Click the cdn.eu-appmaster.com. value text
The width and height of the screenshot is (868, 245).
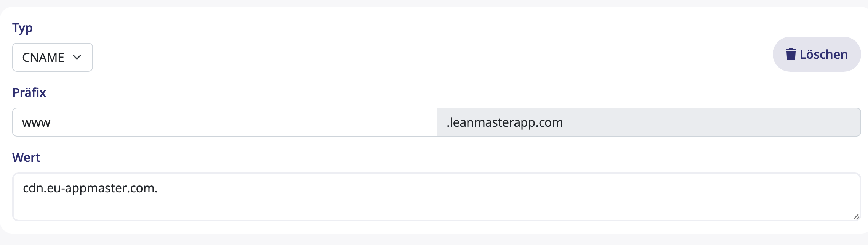pyautogui.click(x=90, y=188)
